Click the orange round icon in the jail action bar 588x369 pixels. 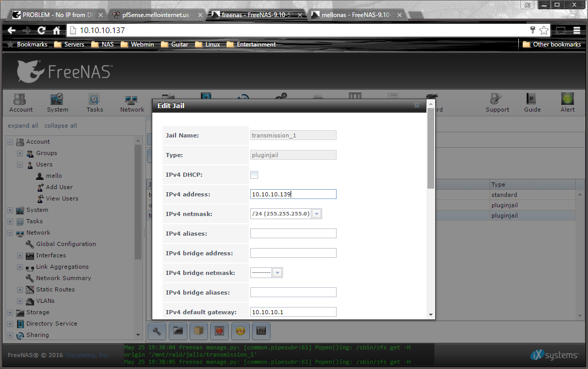click(x=241, y=331)
